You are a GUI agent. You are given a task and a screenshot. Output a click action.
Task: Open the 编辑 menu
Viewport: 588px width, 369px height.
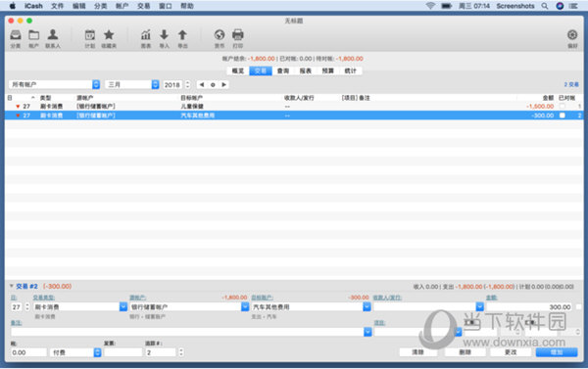click(x=78, y=6)
